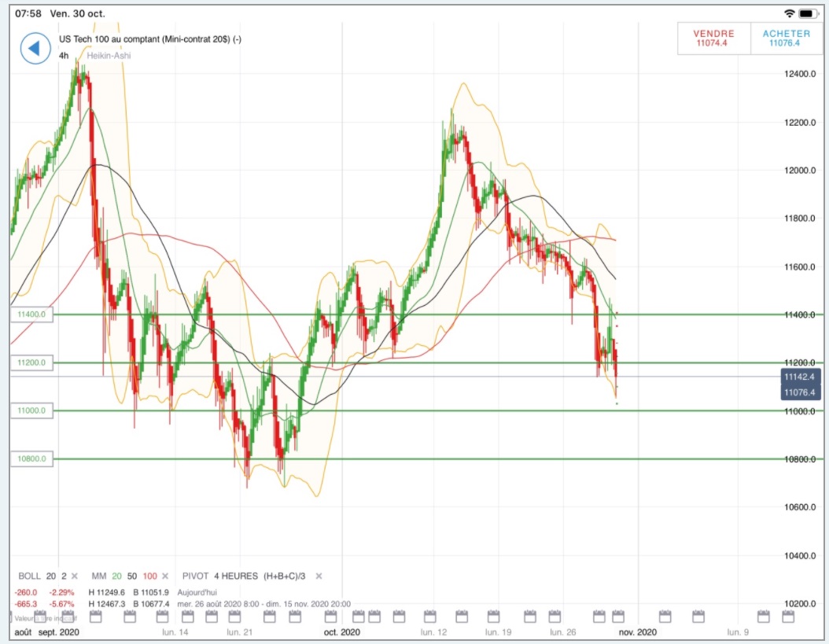Viewport: 829px width, 644px height.
Task: Click the 11076.4 current price tag
Action: [x=800, y=392]
